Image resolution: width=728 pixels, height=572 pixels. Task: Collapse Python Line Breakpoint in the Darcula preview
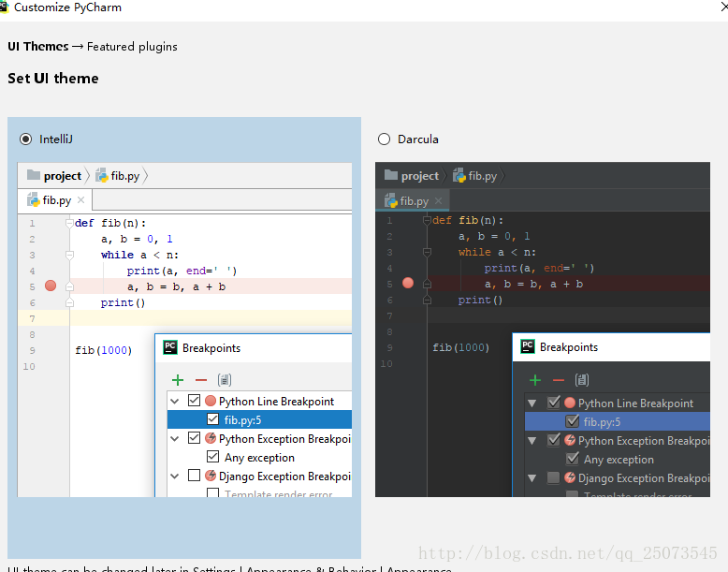pos(532,403)
